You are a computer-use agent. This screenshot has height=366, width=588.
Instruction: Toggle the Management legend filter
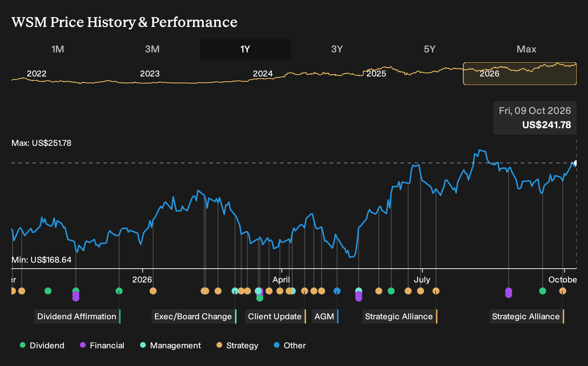171,345
